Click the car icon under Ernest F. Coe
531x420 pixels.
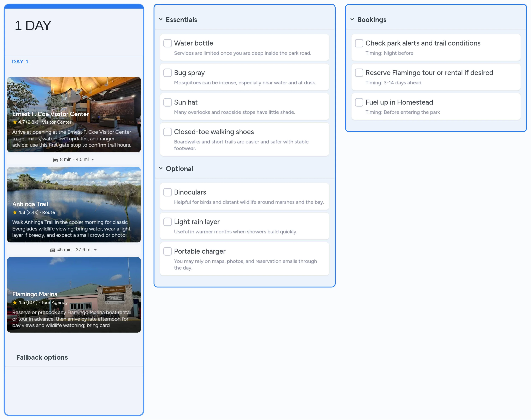click(55, 159)
